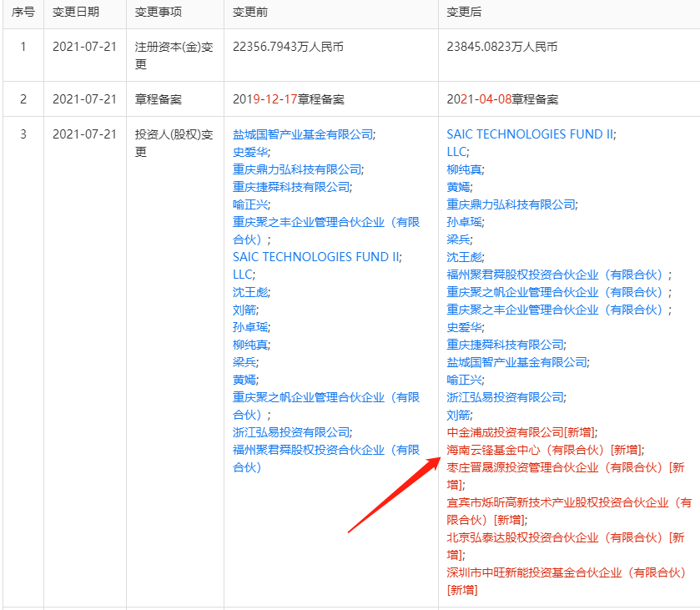The width and height of the screenshot is (700, 610).
Task: Open 重庆鼎力弘科技有限公司 in 变更前 column
Action: 297,169
